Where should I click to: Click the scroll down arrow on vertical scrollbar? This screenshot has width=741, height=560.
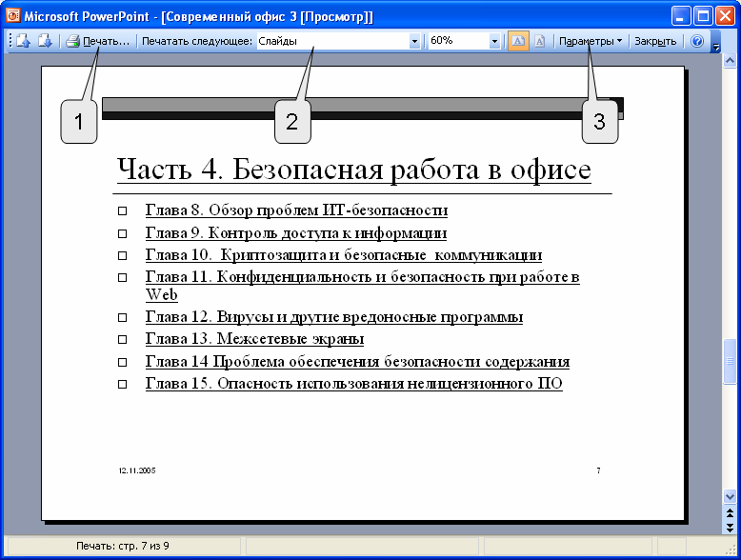(x=731, y=496)
